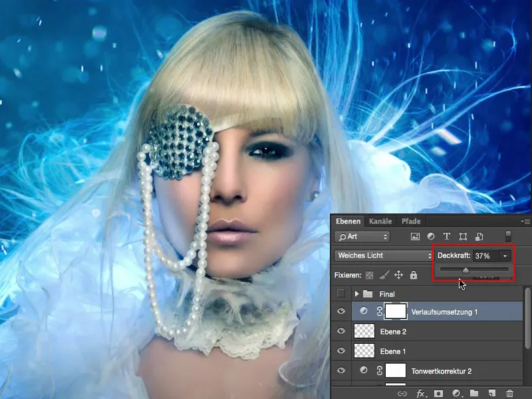532x399 pixels.
Task: Lock transparent pixels
Action: point(369,275)
